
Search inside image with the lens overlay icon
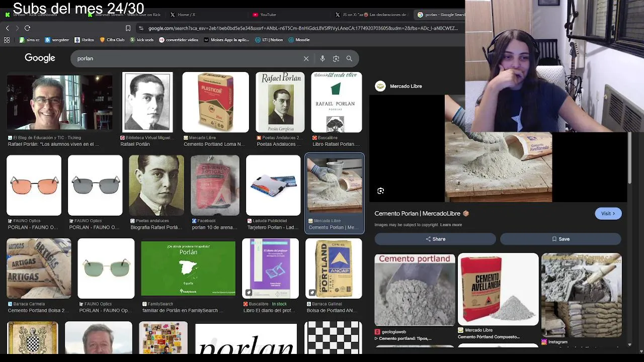click(381, 191)
